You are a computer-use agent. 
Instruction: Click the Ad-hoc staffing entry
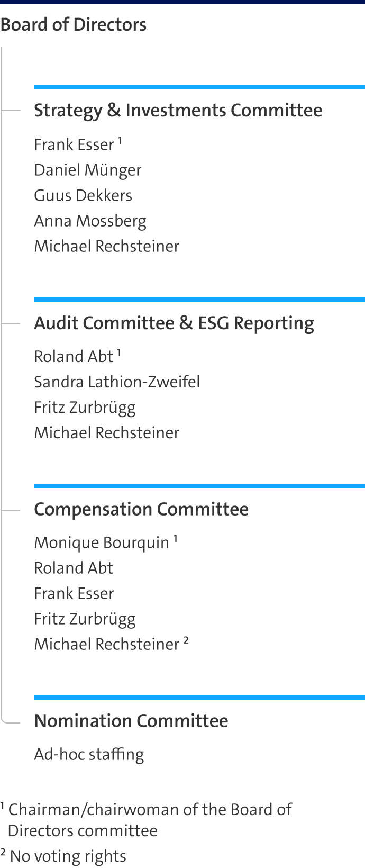coord(89,754)
